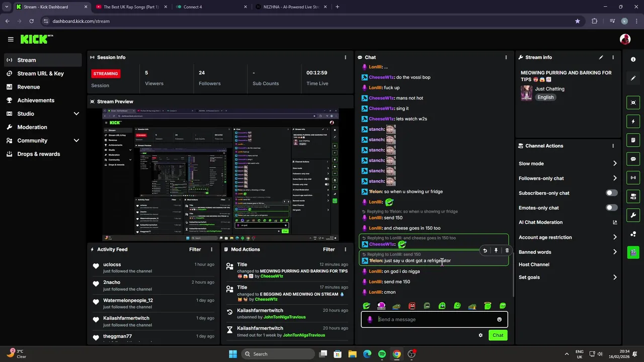The image size is (644, 362).
Task: Open the emoji picker in message box
Action: click(499, 319)
